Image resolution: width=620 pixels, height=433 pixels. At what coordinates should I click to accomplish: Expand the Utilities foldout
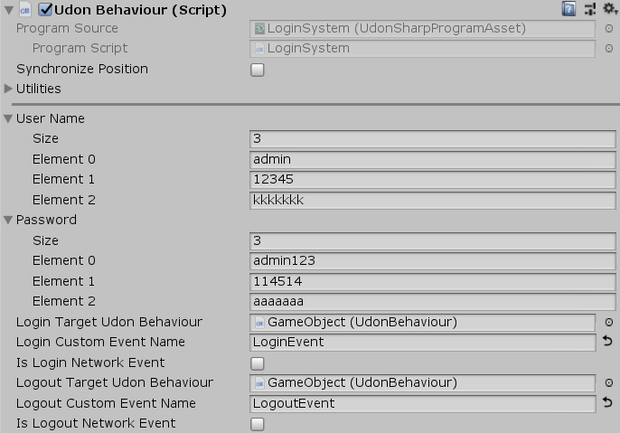(x=8, y=89)
